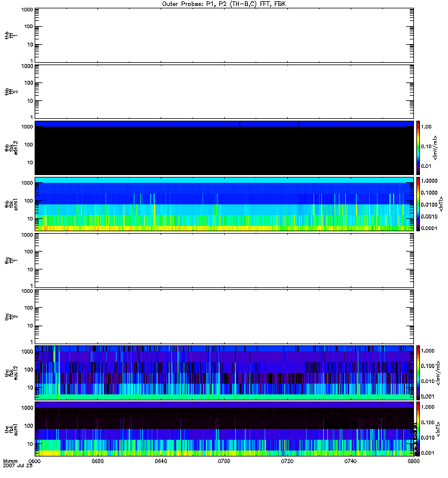Click the color bar beside thb edc12 panel

[x=419, y=147]
